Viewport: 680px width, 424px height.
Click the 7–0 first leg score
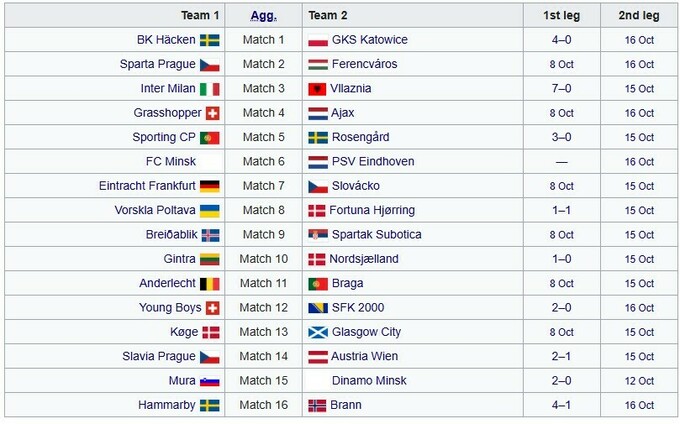click(x=561, y=89)
